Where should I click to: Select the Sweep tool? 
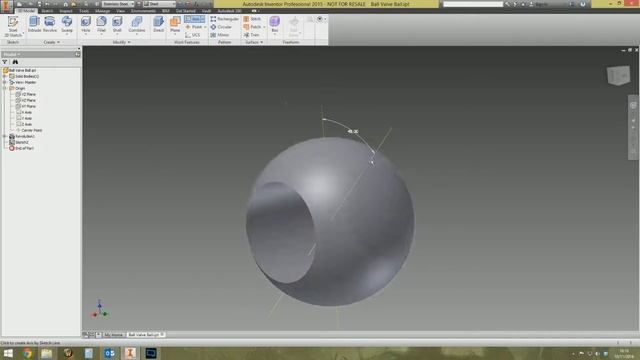(x=67, y=25)
